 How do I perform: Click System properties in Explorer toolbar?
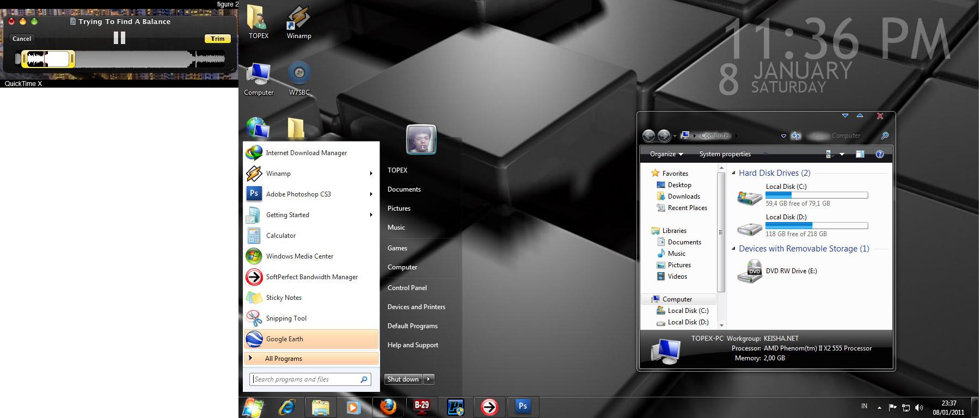(x=725, y=154)
